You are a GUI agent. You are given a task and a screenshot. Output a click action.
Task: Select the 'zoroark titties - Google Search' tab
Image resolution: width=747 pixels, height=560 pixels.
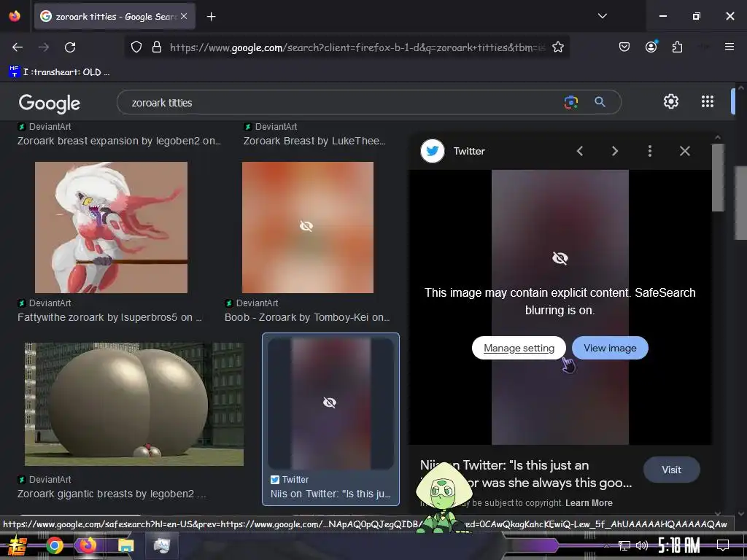coord(115,17)
